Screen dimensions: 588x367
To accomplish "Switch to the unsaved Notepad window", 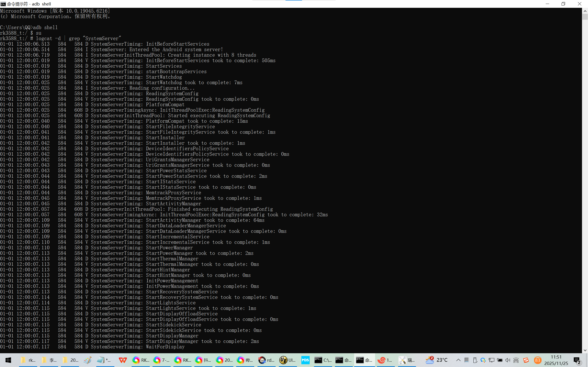I will coord(104,360).
